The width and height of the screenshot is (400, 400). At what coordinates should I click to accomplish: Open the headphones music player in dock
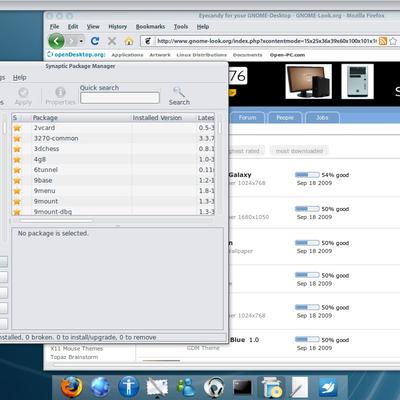[x=214, y=388]
